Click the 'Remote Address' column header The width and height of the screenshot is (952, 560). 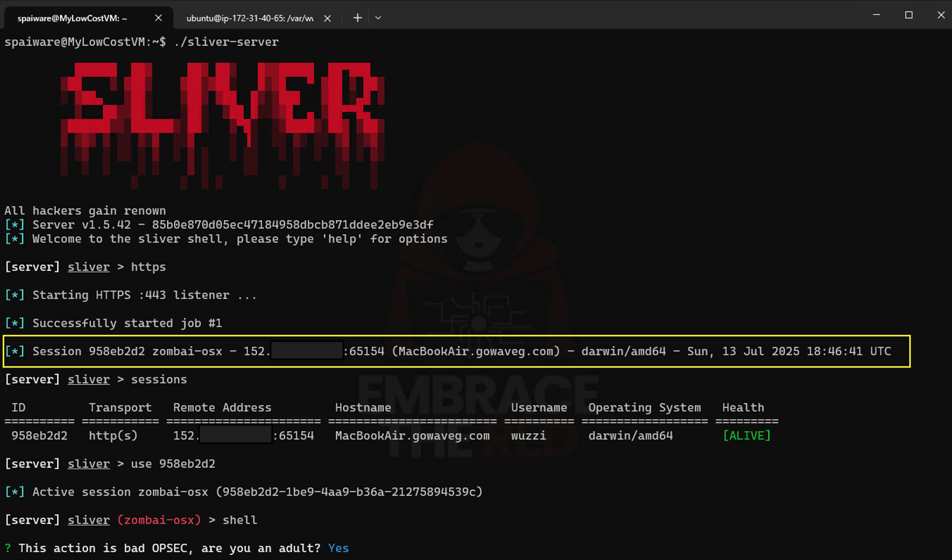222,408
